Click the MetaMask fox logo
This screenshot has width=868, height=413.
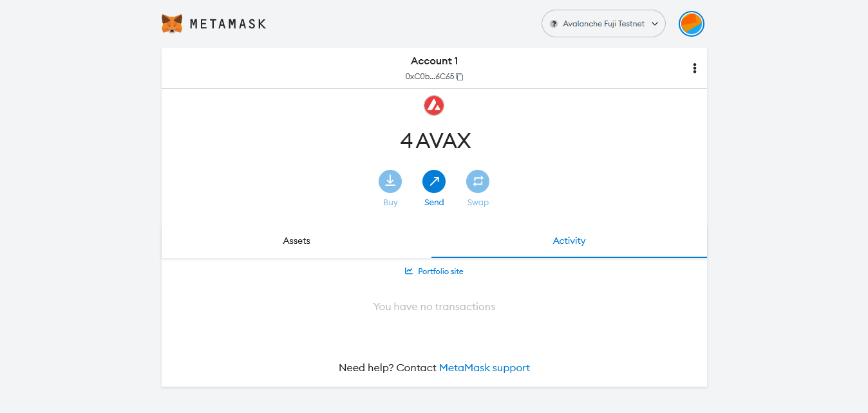click(x=171, y=24)
